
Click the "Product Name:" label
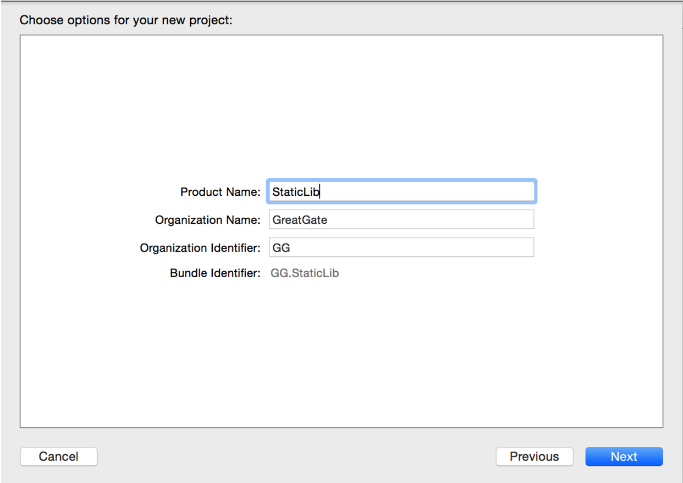pos(220,192)
